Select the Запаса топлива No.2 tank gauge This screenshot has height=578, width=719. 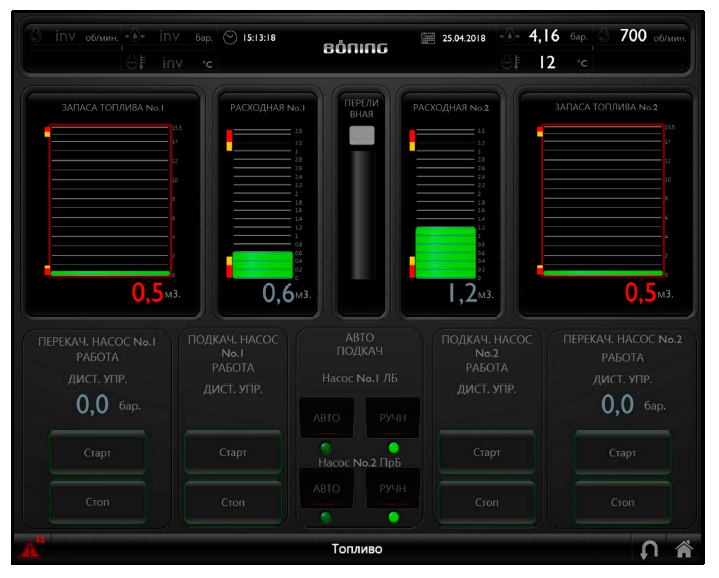point(604,201)
